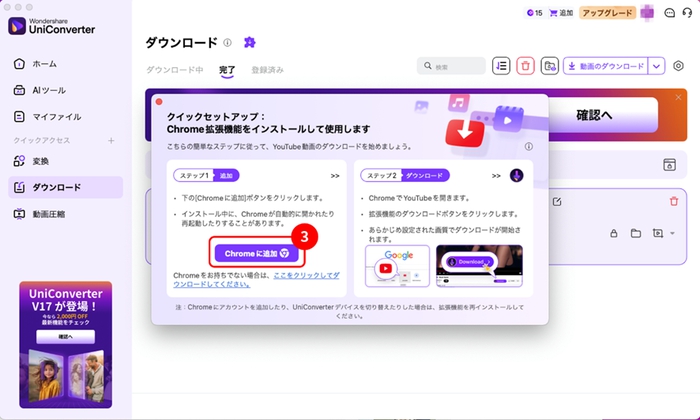Click the headset support icon
The width and height of the screenshot is (700, 420).
pyautogui.click(x=687, y=13)
